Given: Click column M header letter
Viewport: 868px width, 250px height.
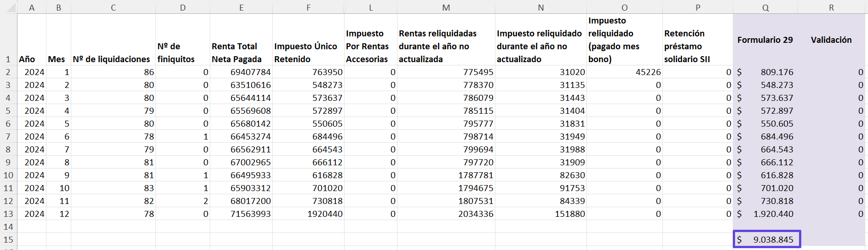Looking at the screenshot, I should point(446,7).
